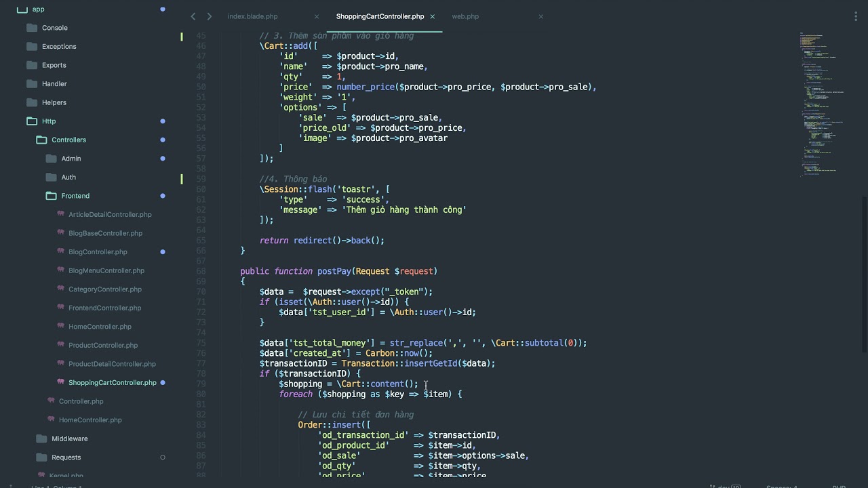This screenshot has width=868, height=488.
Task: Click the PHP icon beside ProductController.php
Action: 61,345
